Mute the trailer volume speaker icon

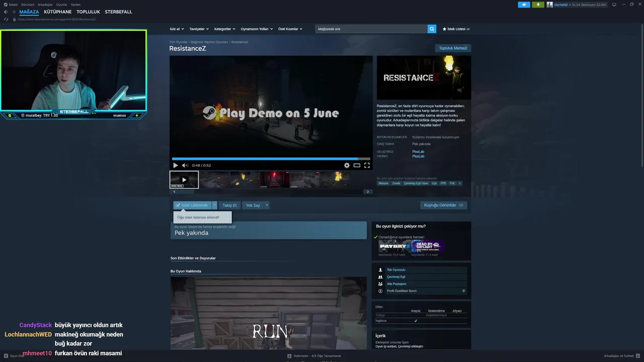[185, 165]
